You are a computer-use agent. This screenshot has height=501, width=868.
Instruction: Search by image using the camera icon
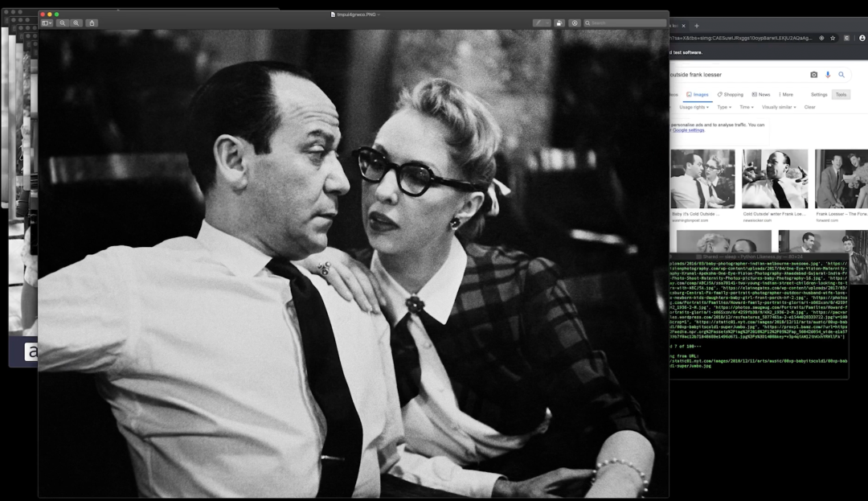click(813, 75)
